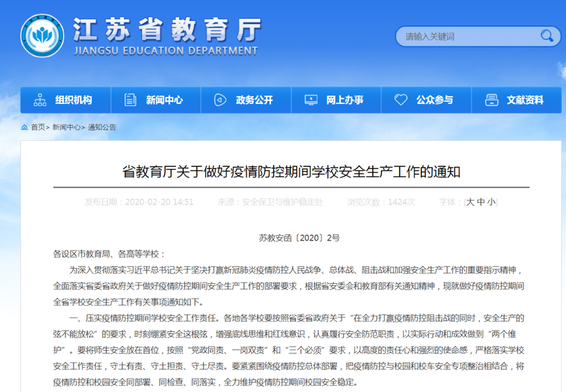The height and width of the screenshot is (392, 566).
Task: Set font size to 大 (large)
Action: point(470,202)
